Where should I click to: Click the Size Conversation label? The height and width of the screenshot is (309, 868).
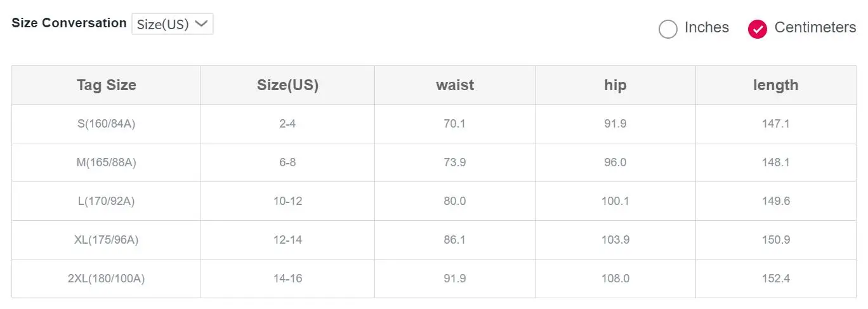(x=69, y=23)
